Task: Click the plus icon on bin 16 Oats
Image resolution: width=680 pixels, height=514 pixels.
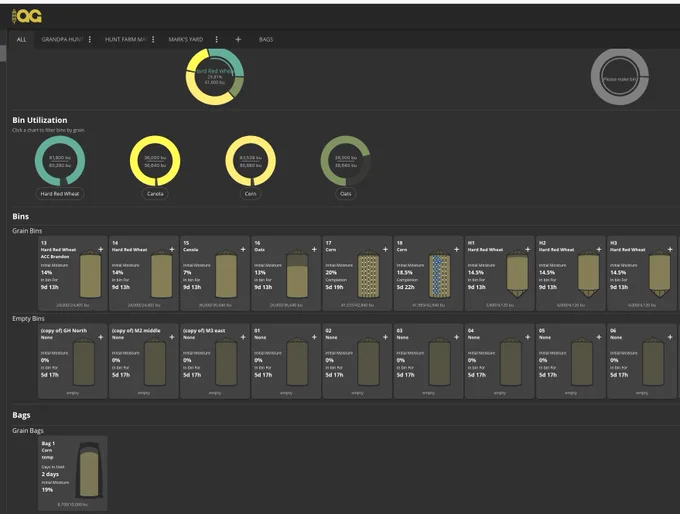Action: click(314, 249)
